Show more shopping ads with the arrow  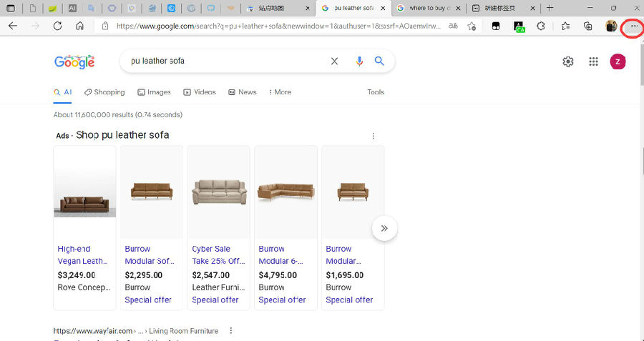point(384,228)
